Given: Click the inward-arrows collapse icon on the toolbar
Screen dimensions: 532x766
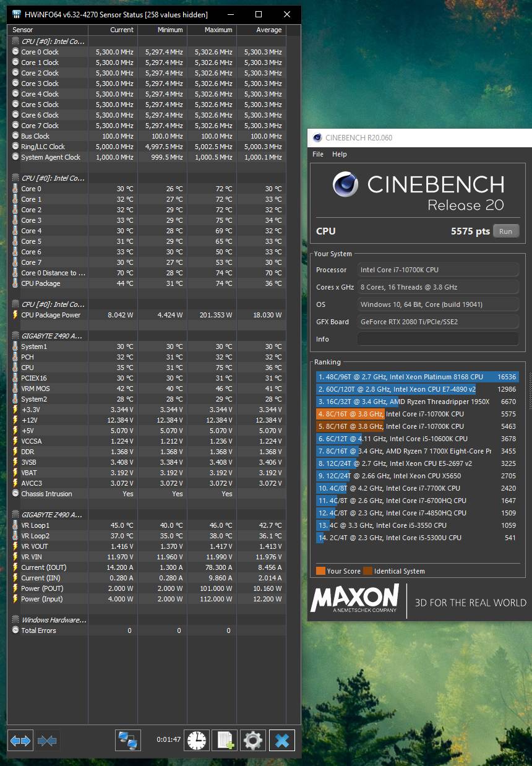Looking at the screenshot, I should click(48, 740).
